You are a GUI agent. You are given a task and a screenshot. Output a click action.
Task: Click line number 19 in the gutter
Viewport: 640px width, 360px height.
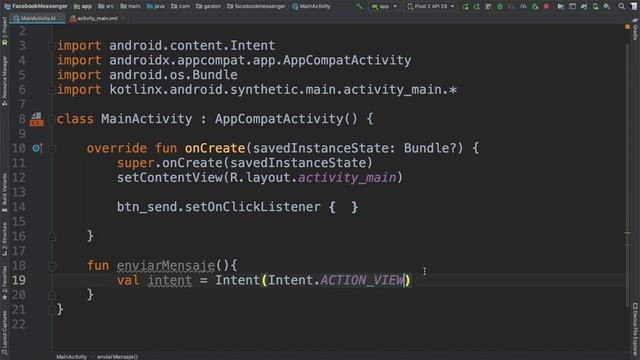click(x=19, y=280)
